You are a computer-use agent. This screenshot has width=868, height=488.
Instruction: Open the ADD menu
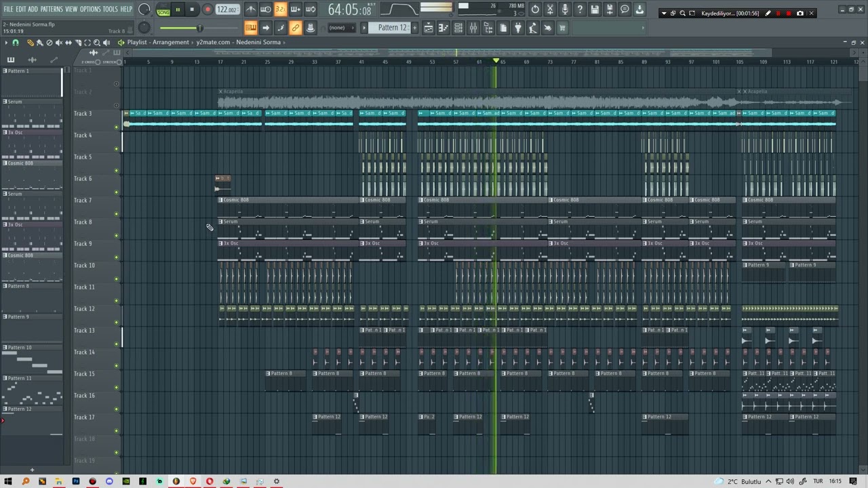pyautogui.click(x=33, y=9)
